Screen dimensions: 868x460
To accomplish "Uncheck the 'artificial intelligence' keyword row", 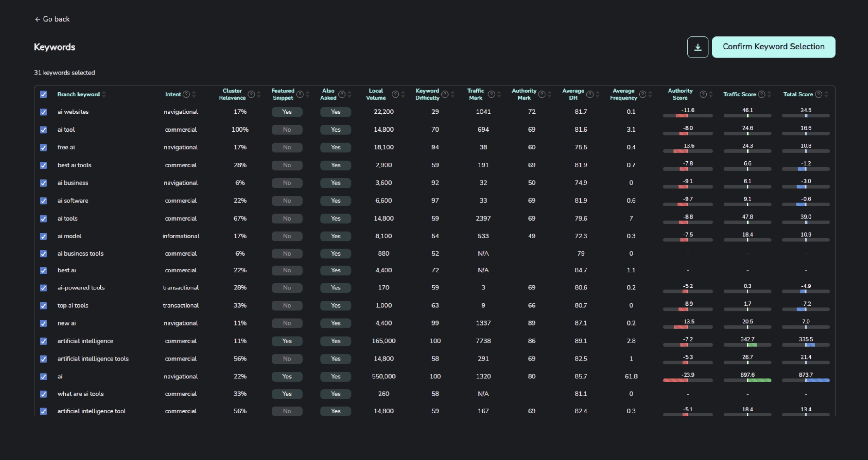I will pos(43,341).
